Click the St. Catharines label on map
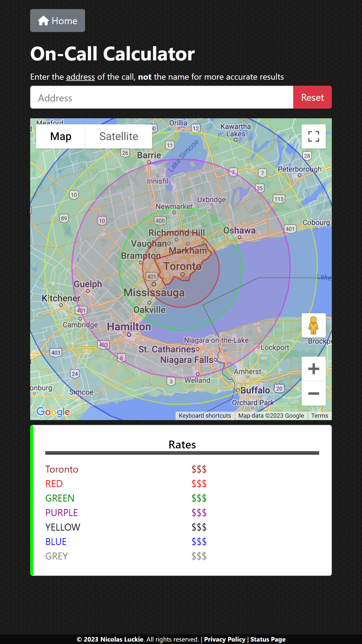 [167, 349]
